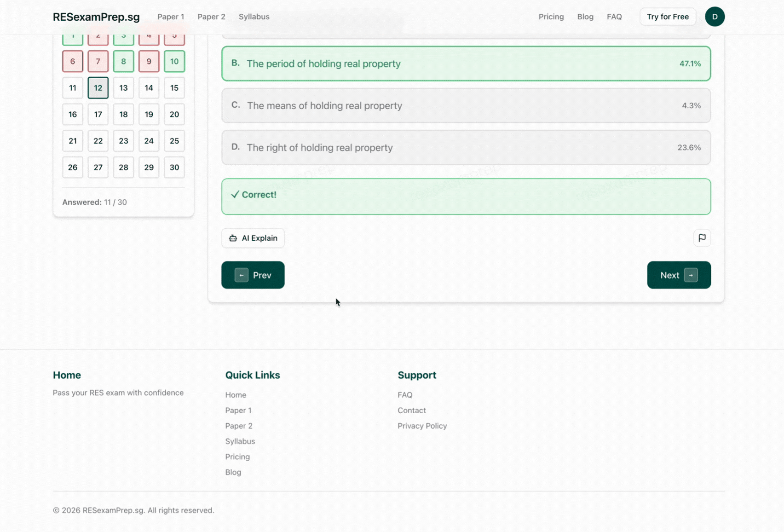Go back to the previous question
Viewport: 784px width, 532px height.
(x=253, y=275)
